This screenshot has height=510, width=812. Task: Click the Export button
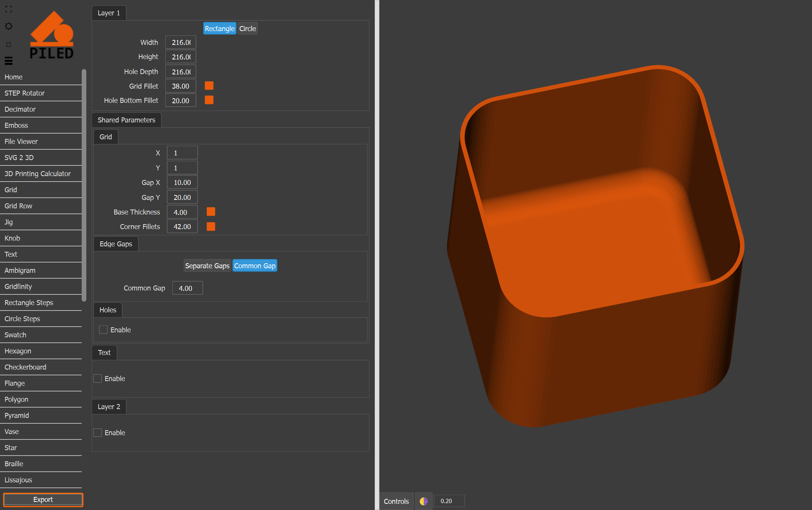(x=43, y=500)
